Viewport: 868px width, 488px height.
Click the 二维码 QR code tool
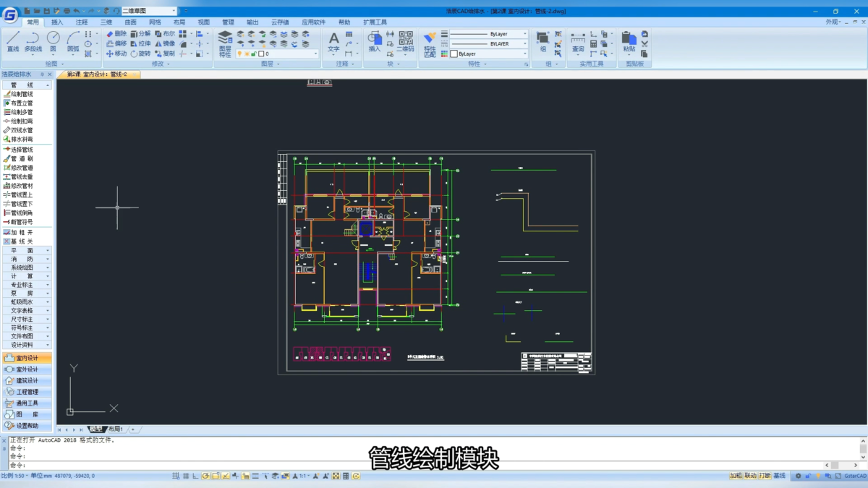coord(406,43)
